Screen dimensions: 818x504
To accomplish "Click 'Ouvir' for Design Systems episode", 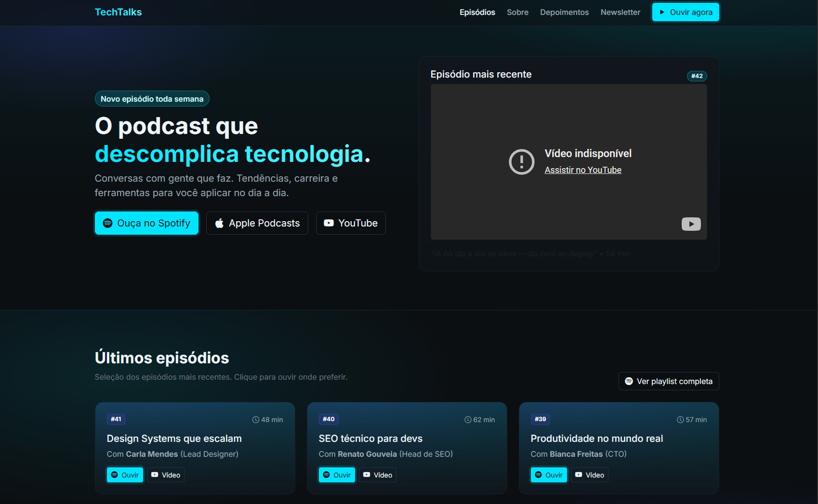I will 125,475.
